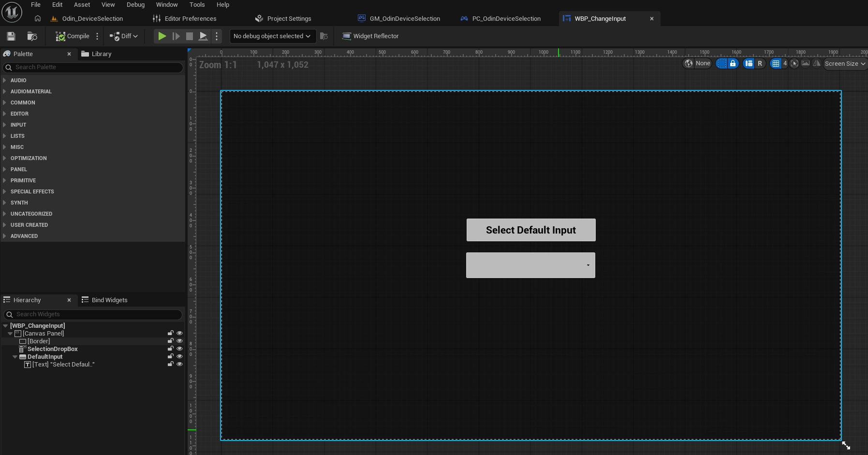Click the Stop simulation button

190,36
